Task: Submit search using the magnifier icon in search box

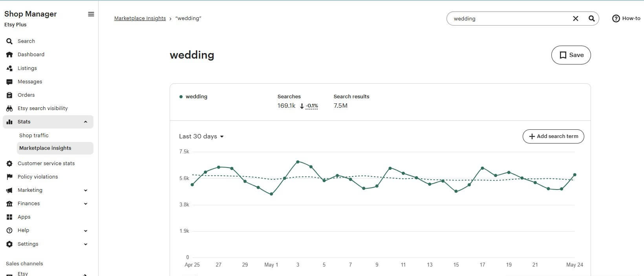Action: (591, 18)
